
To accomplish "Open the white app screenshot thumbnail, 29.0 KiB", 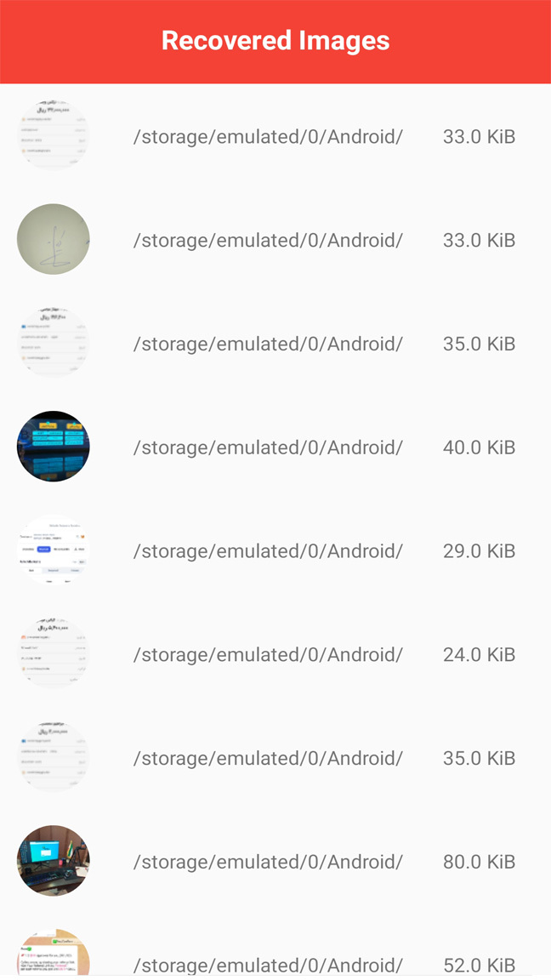I will click(53, 550).
